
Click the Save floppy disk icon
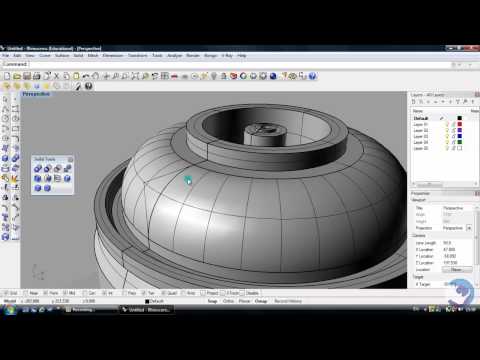coord(27,76)
